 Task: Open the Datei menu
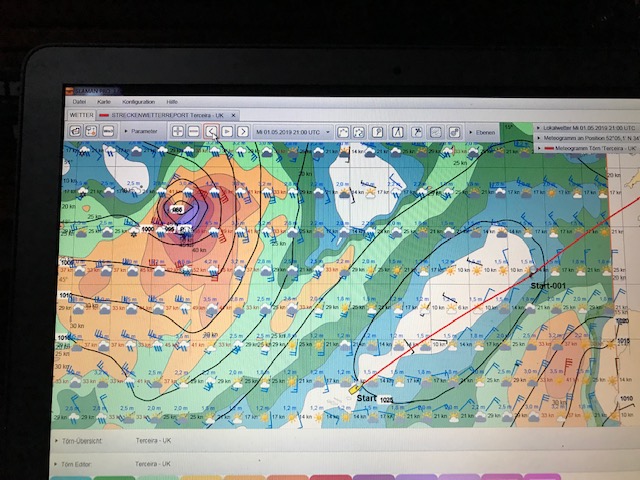pyautogui.click(x=79, y=102)
